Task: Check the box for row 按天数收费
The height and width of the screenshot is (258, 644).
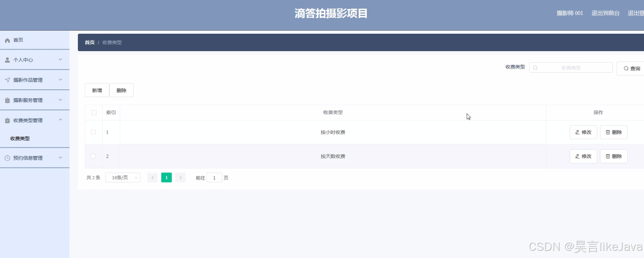Action: (93, 156)
